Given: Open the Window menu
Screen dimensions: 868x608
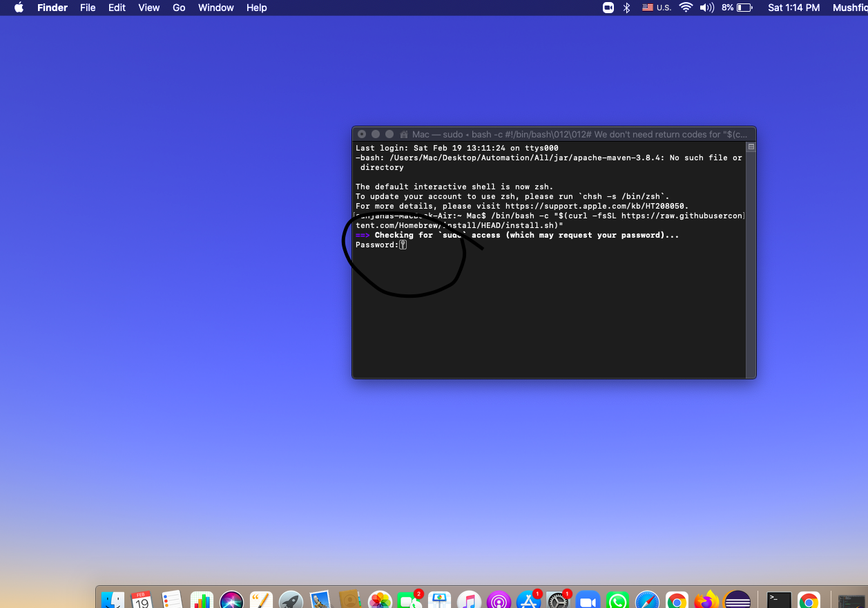Looking at the screenshot, I should [x=216, y=8].
